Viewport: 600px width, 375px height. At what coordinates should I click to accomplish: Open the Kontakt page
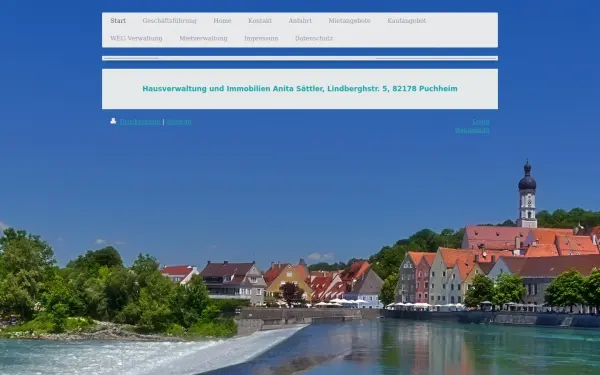[260, 21]
